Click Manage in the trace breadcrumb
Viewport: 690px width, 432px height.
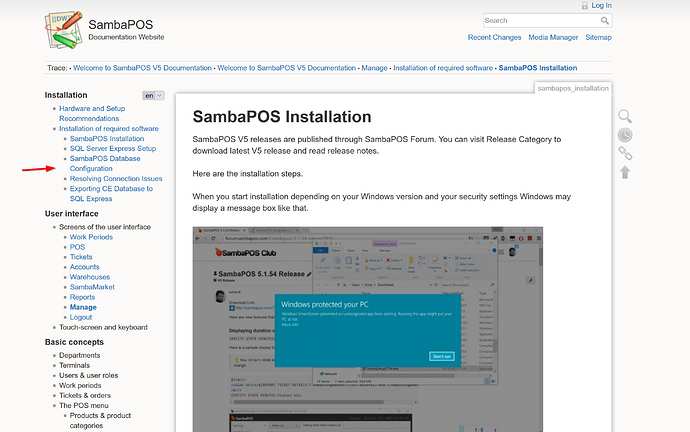click(x=374, y=68)
